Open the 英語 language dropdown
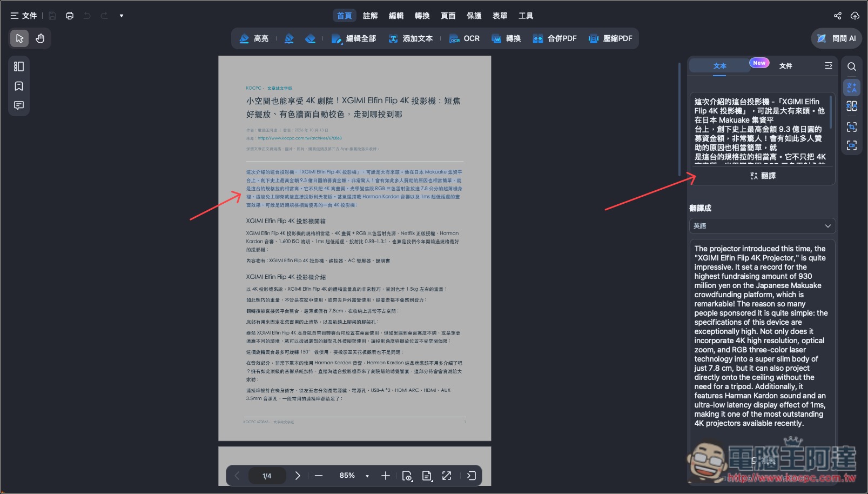The height and width of the screenshot is (494, 868). [762, 226]
